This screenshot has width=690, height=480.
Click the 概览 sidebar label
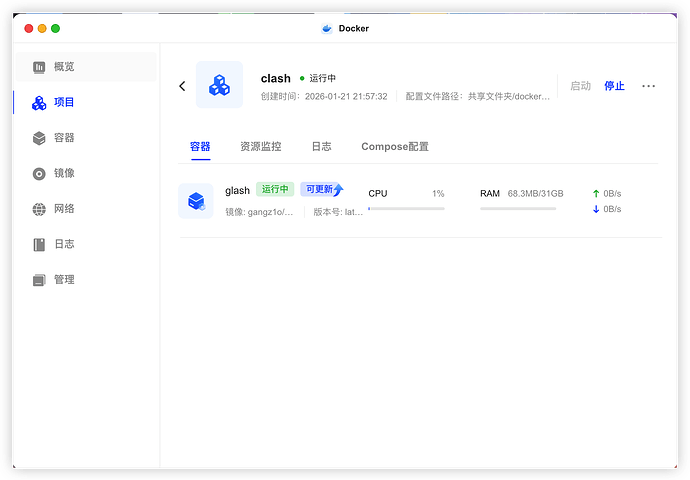click(64, 67)
